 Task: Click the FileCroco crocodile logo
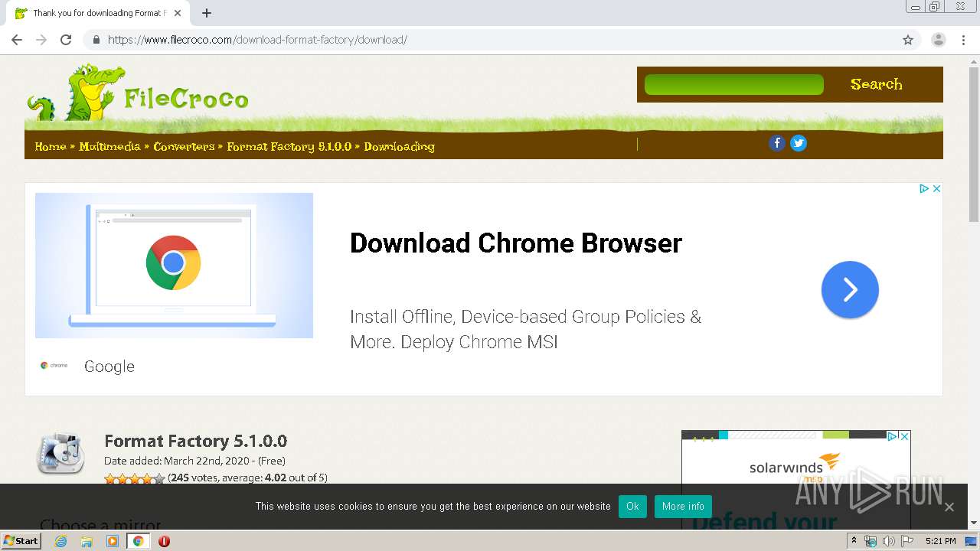pos(138,93)
